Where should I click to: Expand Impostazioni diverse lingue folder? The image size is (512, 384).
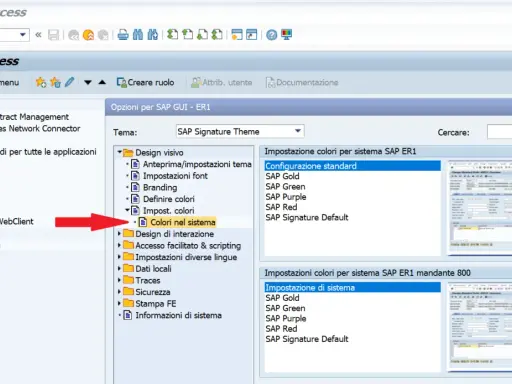click(x=119, y=257)
